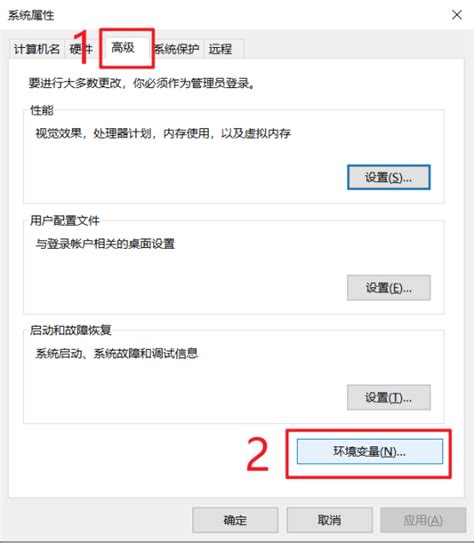Click the 用户配置文件 group label
Screen dimensions: 474x543
tap(65, 220)
